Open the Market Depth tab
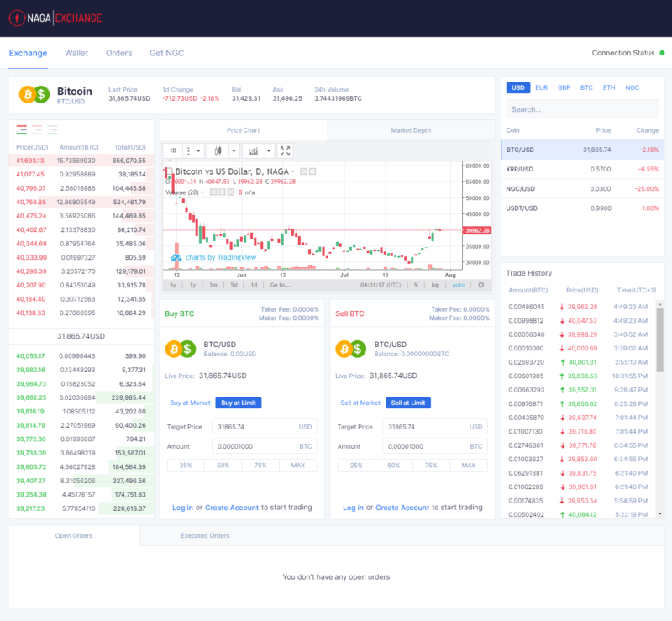The image size is (672, 621). 411,130
